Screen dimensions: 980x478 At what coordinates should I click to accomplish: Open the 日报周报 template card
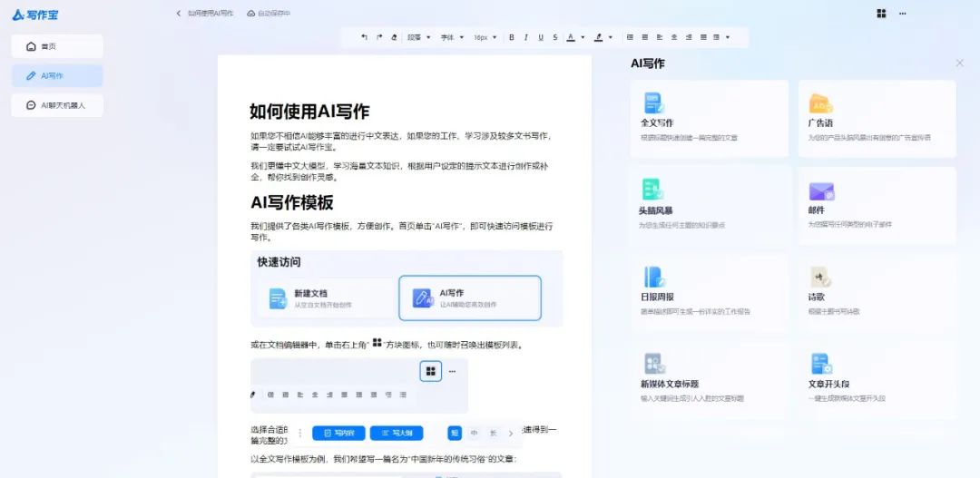(710, 292)
